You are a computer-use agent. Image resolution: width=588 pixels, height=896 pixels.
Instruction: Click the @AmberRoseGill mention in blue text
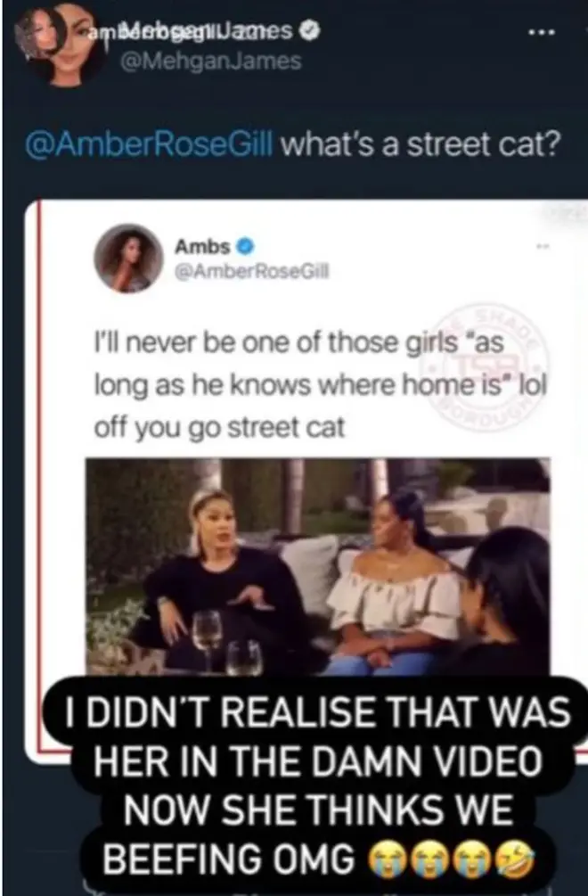149,144
